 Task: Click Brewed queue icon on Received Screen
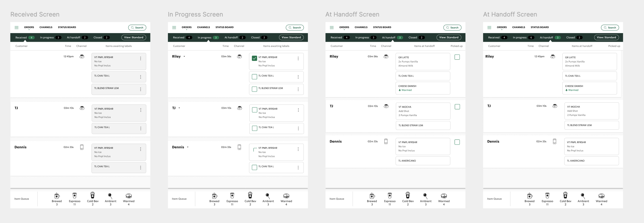pyautogui.click(x=57, y=196)
